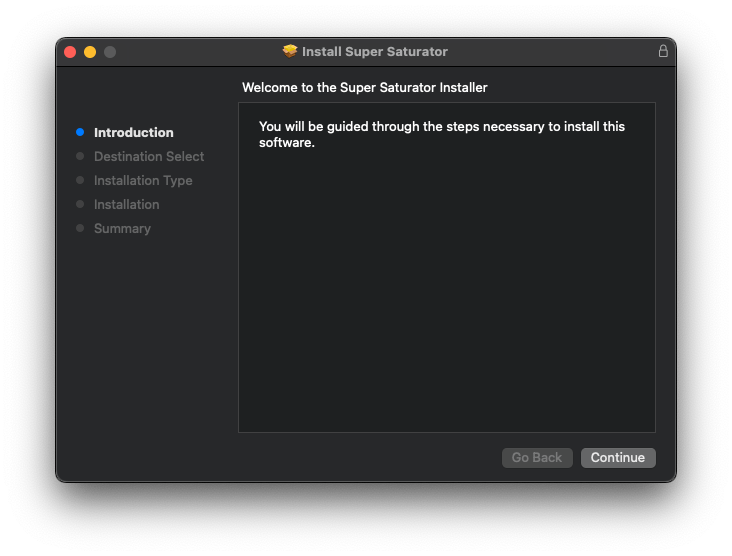Click the grayed-out zoom window button
The image size is (732, 556).
(110, 52)
